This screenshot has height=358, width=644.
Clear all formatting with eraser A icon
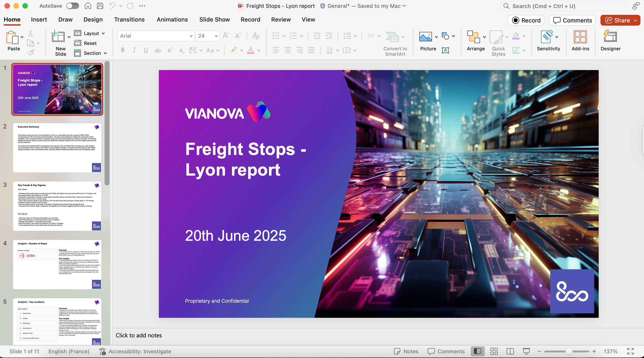point(256,36)
